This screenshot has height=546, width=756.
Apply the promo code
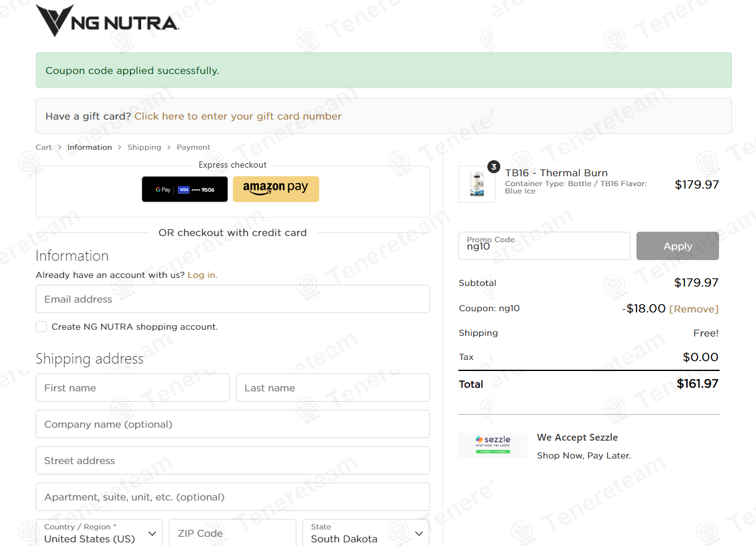point(678,246)
